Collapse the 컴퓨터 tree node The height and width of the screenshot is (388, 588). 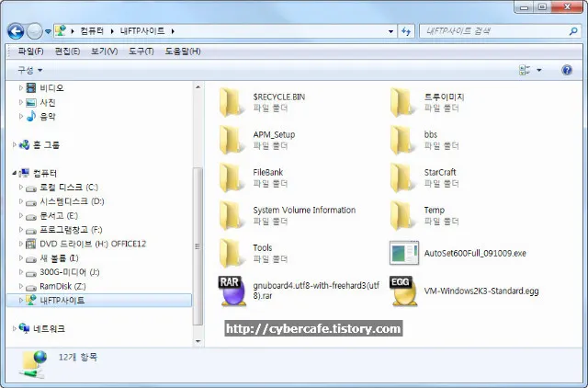[14, 173]
